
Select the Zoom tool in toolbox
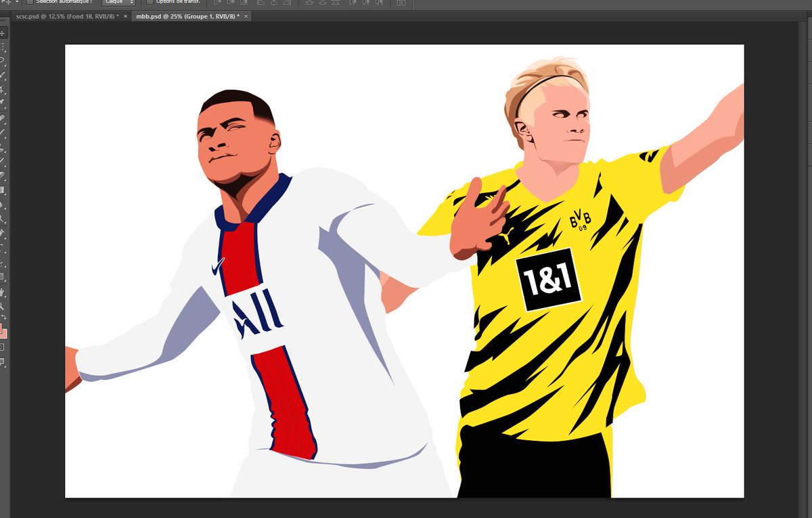3,306
